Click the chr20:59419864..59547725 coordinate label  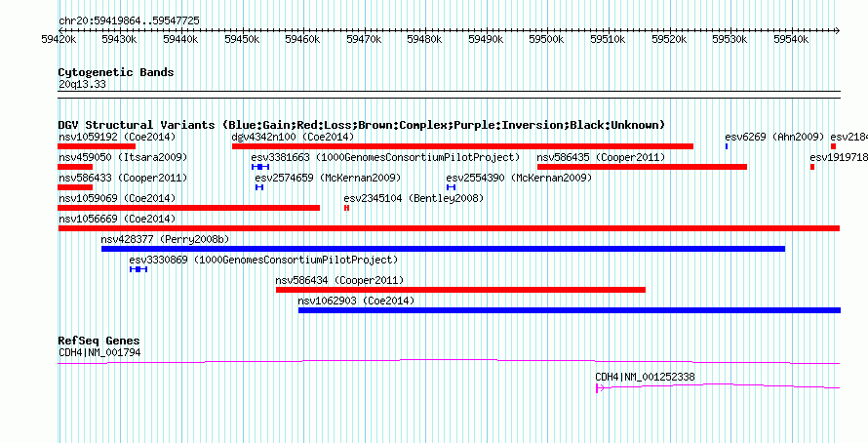[129, 21]
